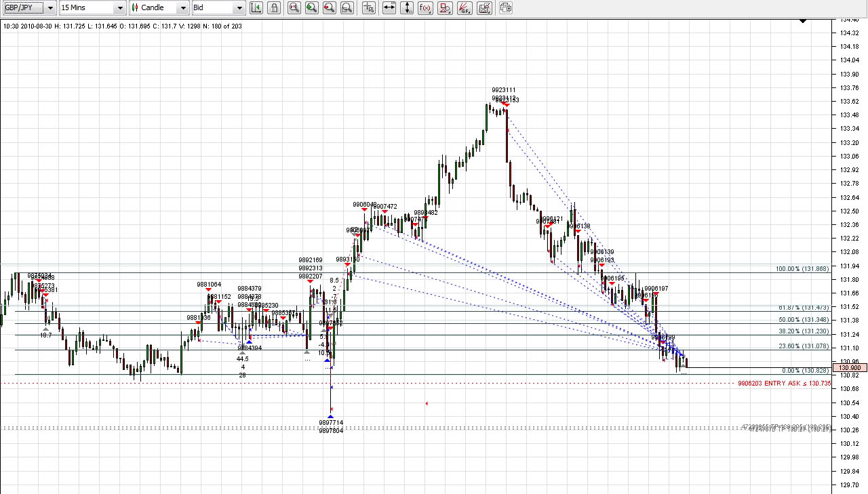This screenshot has height=494, width=868.
Task: Click the vertical double-arrow scale icon
Action: 407,8
